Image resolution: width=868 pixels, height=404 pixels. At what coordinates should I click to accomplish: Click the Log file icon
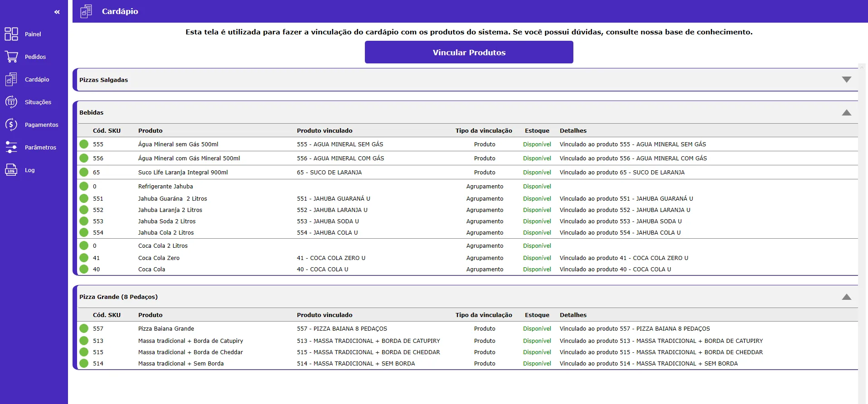click(x=11, y=170)
